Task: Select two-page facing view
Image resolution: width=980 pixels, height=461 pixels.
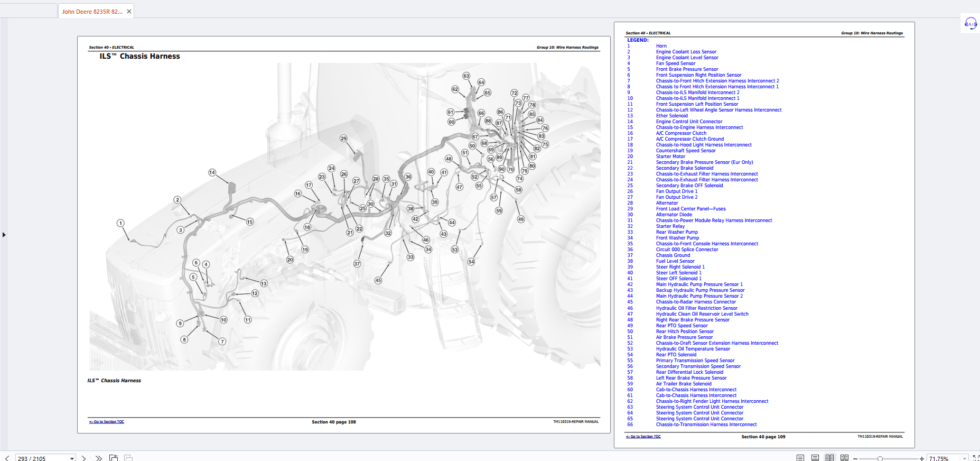Action: pos(829,458)
